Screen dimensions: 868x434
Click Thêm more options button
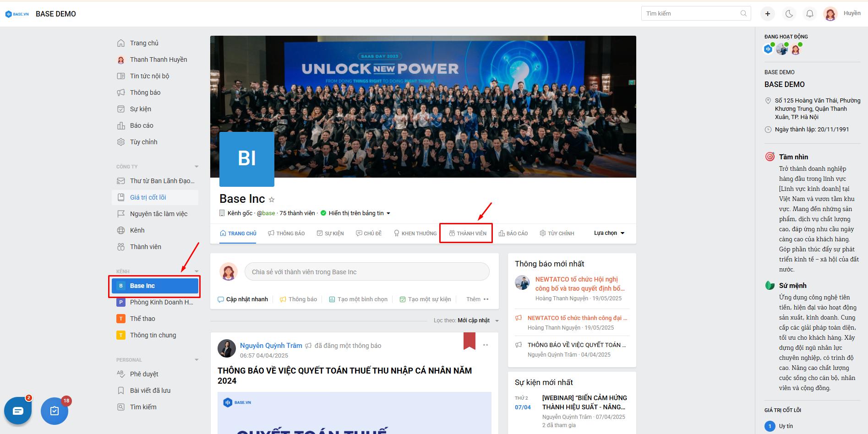pos(478,299)
